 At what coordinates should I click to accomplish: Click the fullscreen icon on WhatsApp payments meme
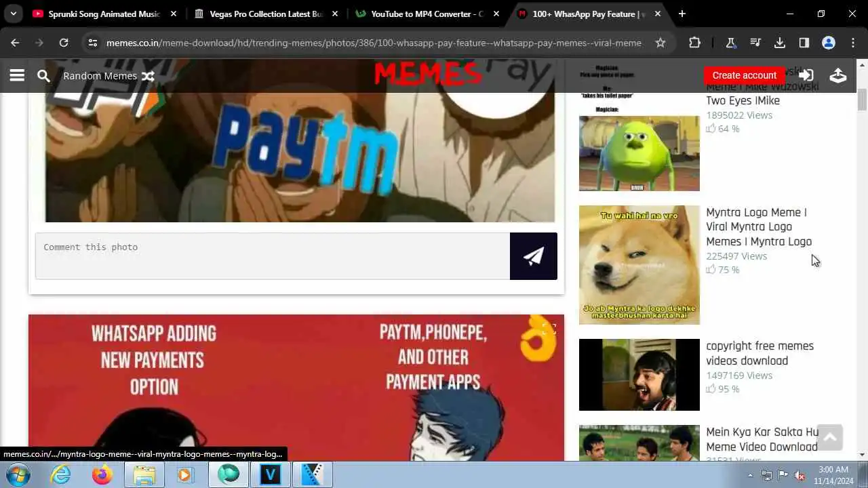click(549, 329)
